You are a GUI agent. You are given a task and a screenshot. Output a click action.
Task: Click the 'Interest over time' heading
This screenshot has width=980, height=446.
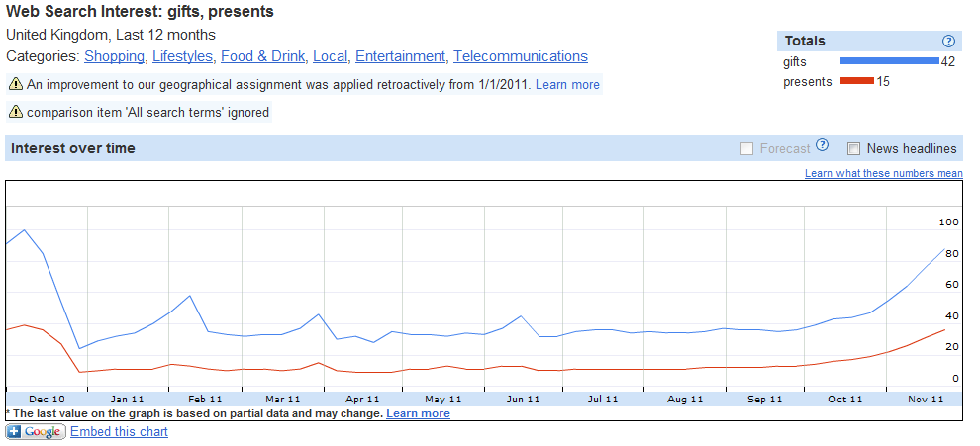click(x=73, y=148)
